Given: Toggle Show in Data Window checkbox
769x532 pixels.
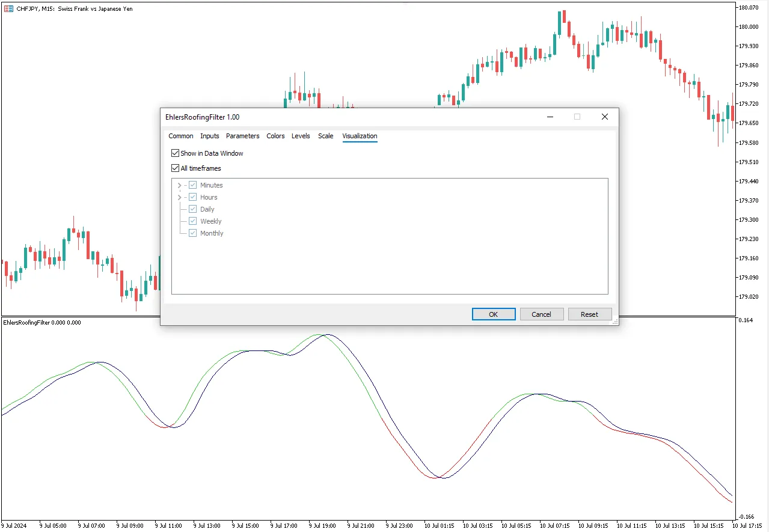Looking at the screenshot, I should click(176, 153).
